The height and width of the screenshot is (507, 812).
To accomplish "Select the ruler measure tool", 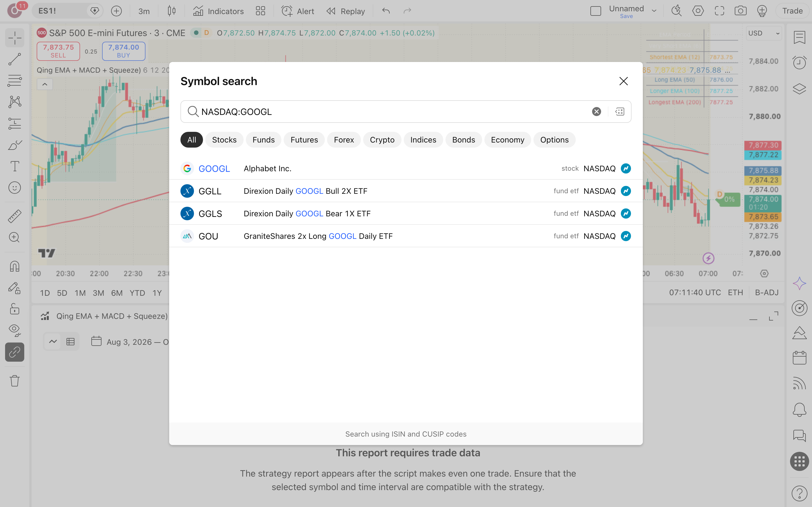I will 14,216.
